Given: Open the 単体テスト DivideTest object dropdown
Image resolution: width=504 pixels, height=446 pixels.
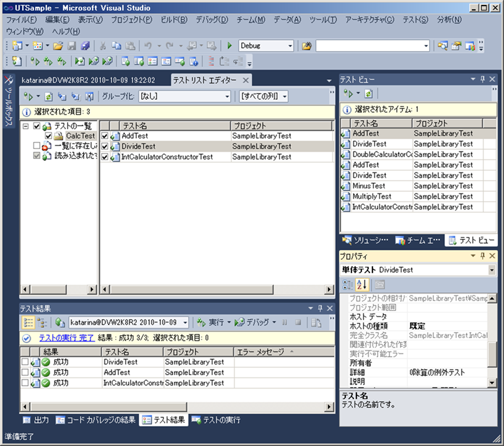Looking at the screenshot, I should pos(492,270).
